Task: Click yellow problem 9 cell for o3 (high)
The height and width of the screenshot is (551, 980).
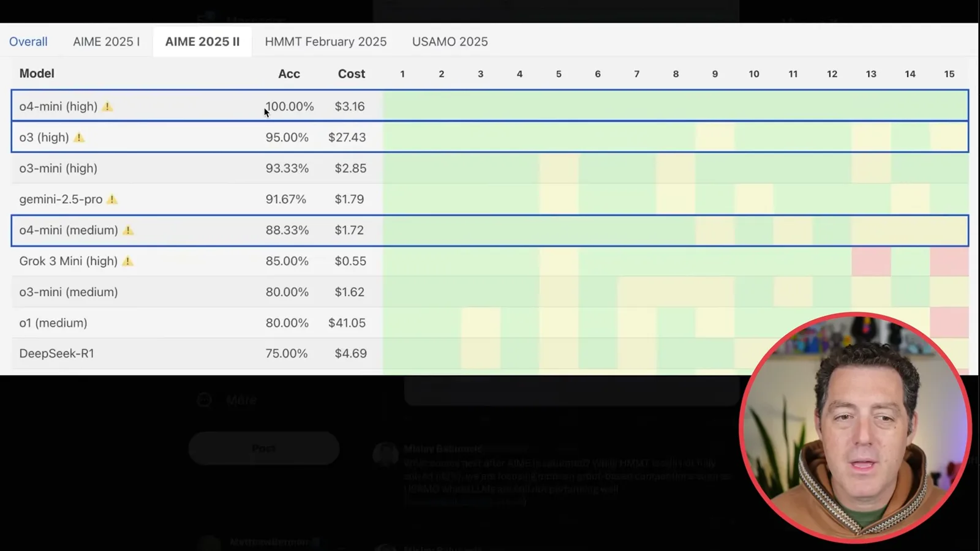Action: coord(715,137)
